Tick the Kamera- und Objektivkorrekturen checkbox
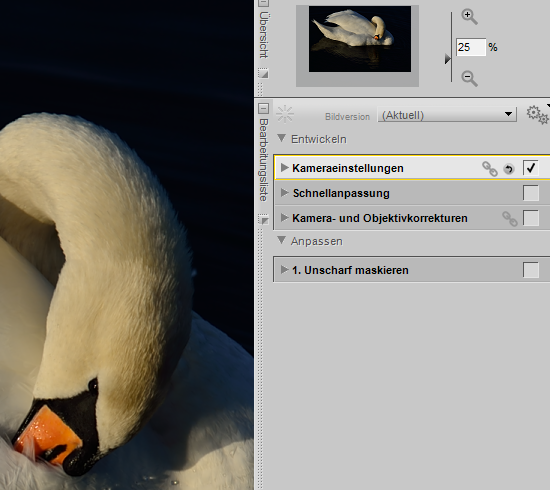The width and height of the screenshot is (550, 490). (x=530, y=218)
